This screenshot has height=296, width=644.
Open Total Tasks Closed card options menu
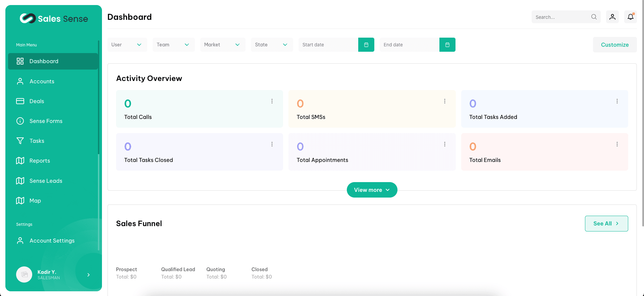(272, 144)
